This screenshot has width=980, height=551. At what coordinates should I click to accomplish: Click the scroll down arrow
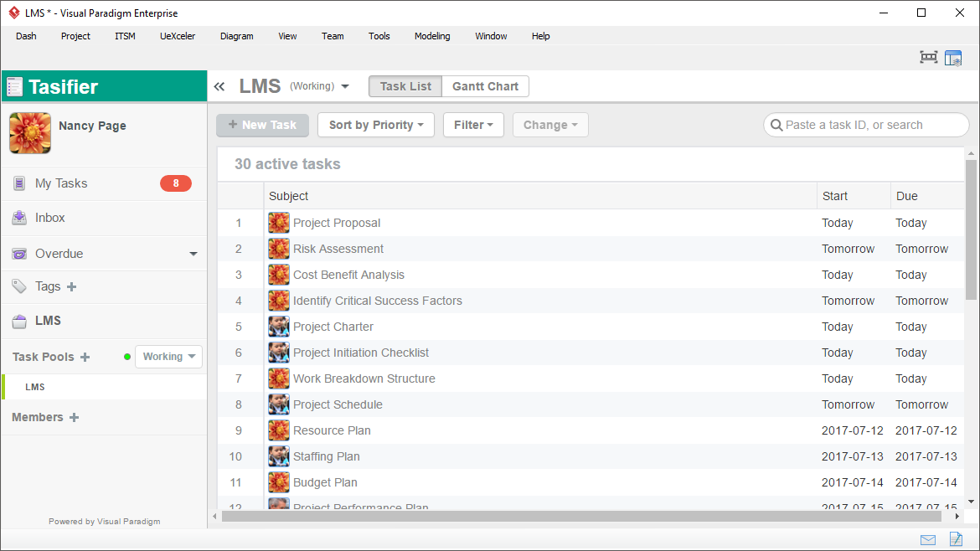[x=971, y=502]
